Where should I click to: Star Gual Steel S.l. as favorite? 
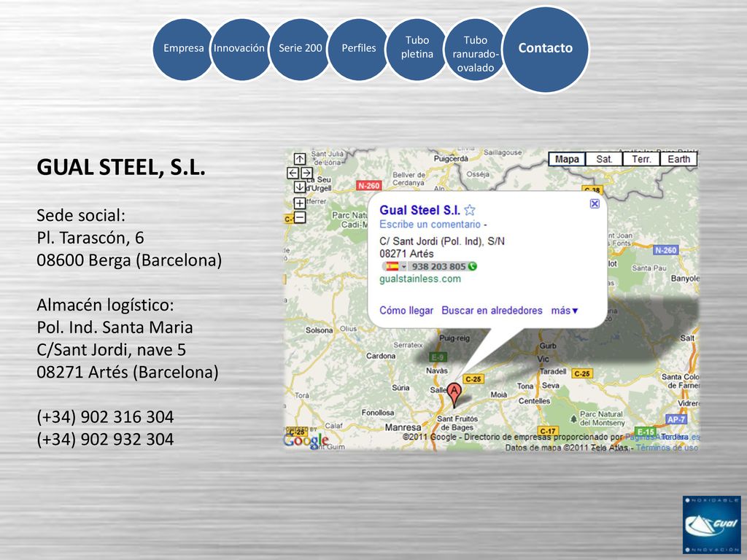coord(470,210)
